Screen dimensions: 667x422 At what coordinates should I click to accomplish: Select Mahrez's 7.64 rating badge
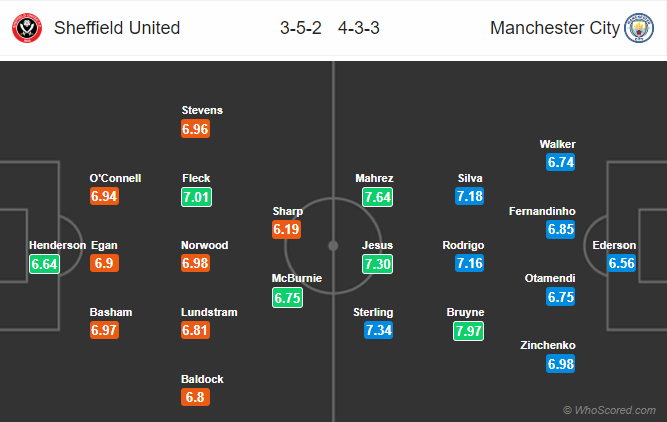click(x=377, y=197)
